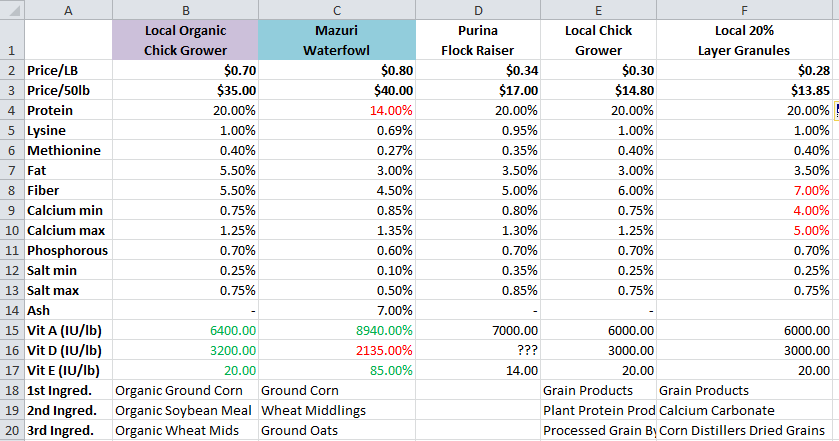Click the ??? cell in Vit D row
This screenshot has height=441, width=839.
click(471, 350)
